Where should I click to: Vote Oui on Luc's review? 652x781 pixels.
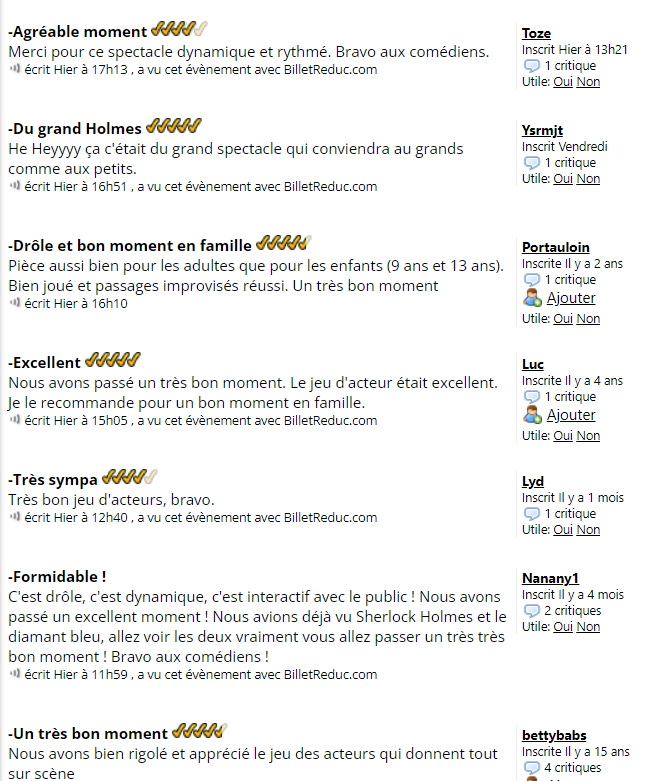563,435
